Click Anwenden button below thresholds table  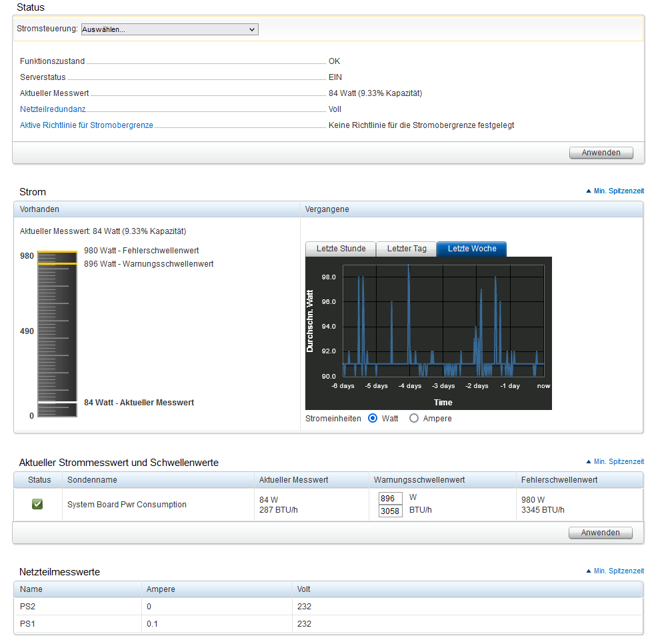[601, 533]
